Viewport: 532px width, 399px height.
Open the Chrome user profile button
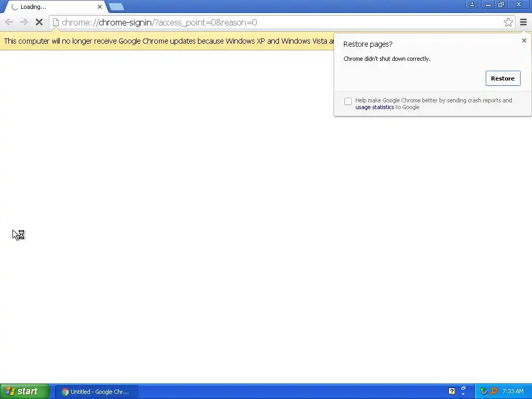472,4
